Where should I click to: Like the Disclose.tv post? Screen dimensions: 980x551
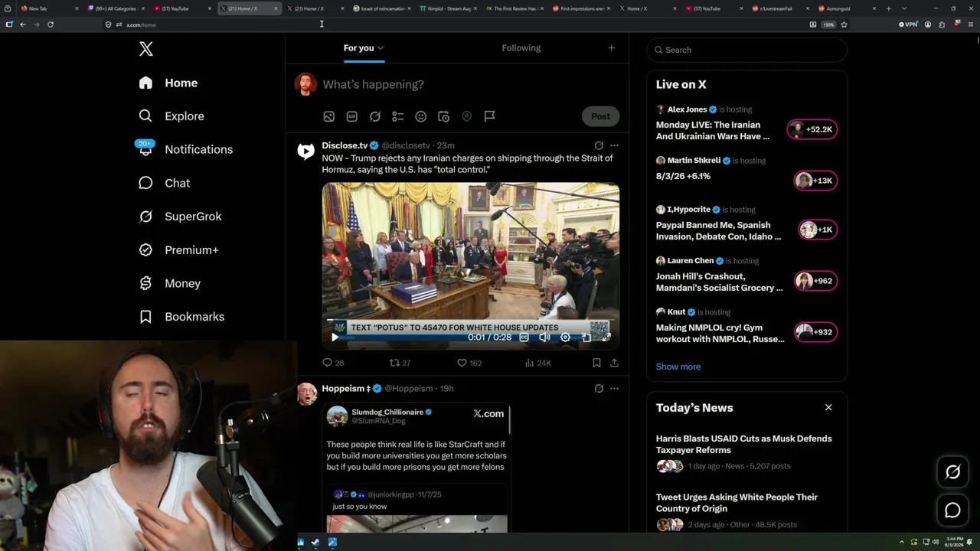point(469,363)
